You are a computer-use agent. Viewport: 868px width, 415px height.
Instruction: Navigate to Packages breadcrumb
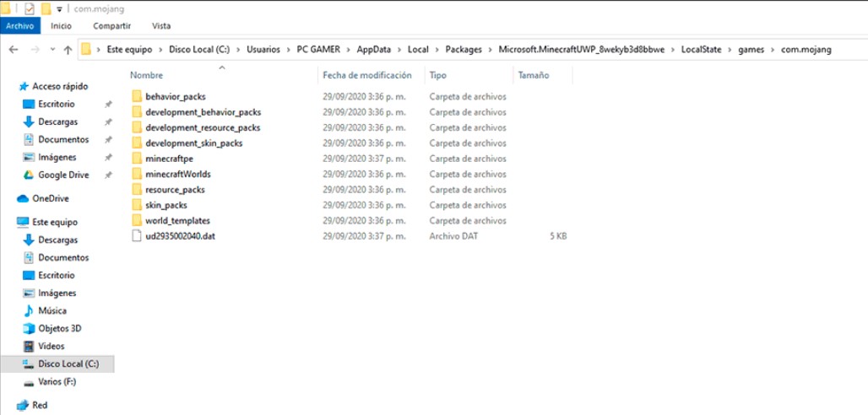click(x=464, y=49)
